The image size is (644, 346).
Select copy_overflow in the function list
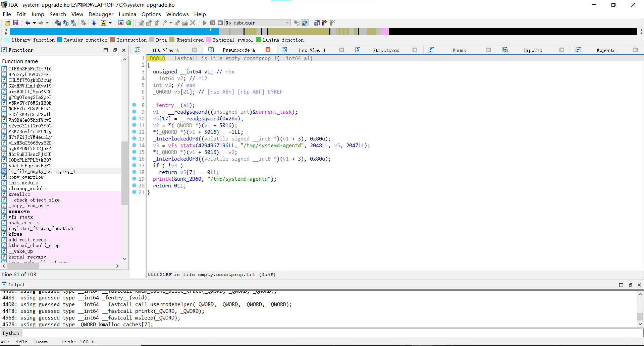click(x=26, y=177)
